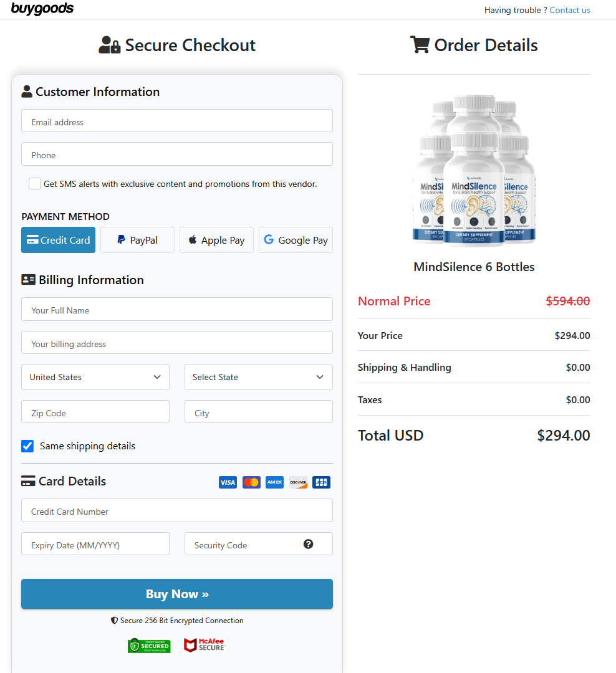Select Apple Pay payment option
The height and width of the screenshot is (673, 616).
[x=216, y=240]
